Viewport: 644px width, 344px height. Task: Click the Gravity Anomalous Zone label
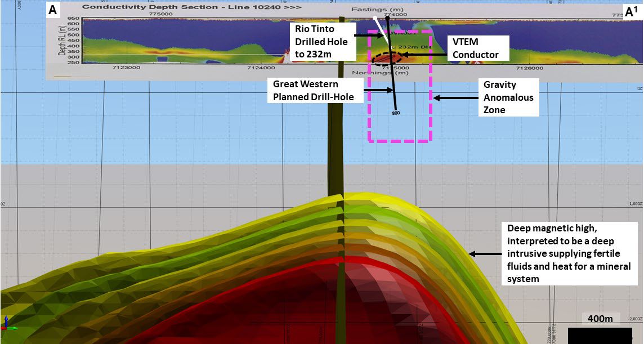click(508, 97)
